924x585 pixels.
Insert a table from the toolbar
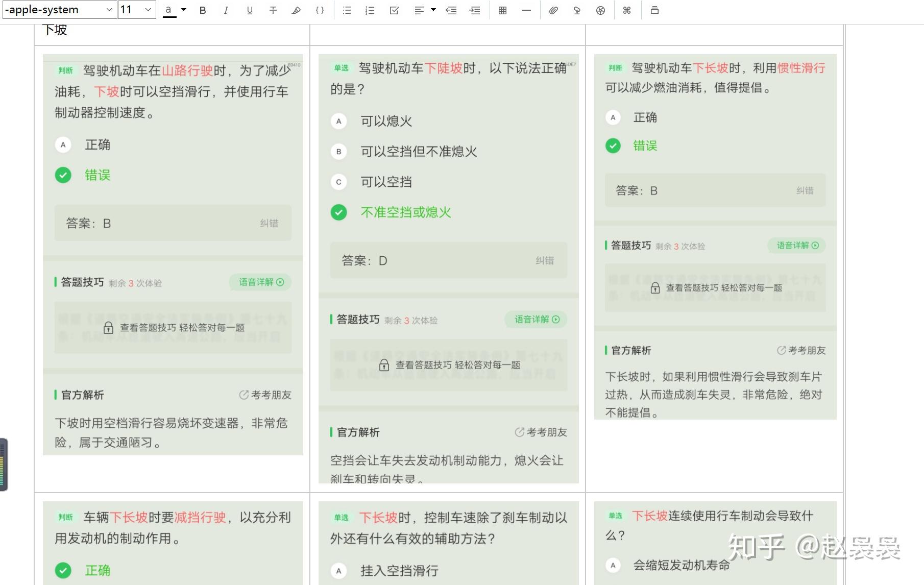click(x=503, y=10)
